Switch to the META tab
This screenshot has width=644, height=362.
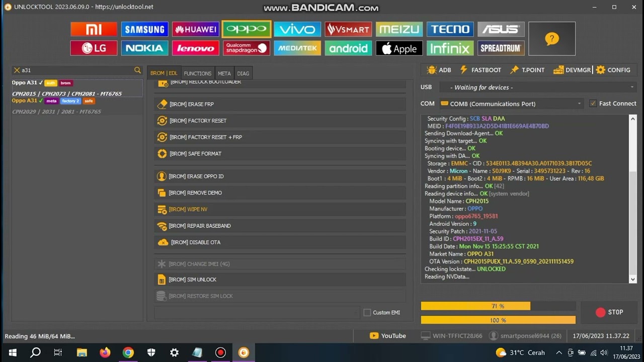tap(224, 73)
